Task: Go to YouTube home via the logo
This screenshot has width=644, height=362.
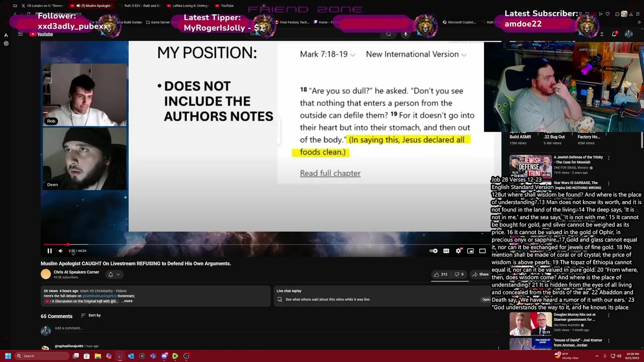Action: (41, 34)
